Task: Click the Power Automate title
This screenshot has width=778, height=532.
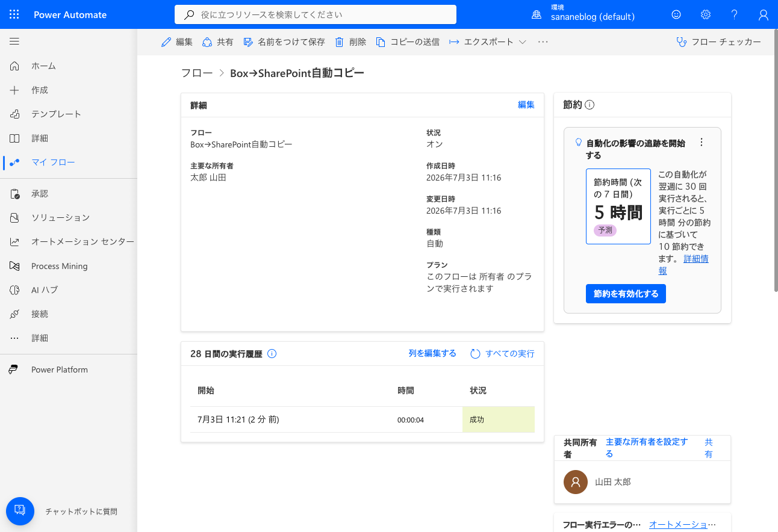Action: point(70,14)
